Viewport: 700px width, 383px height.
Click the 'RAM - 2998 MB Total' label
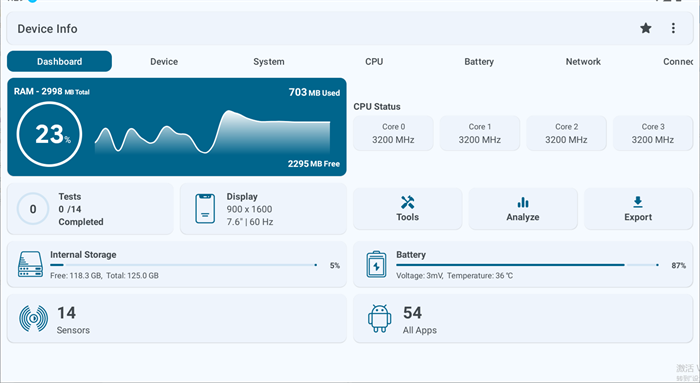tap(52, 92)
